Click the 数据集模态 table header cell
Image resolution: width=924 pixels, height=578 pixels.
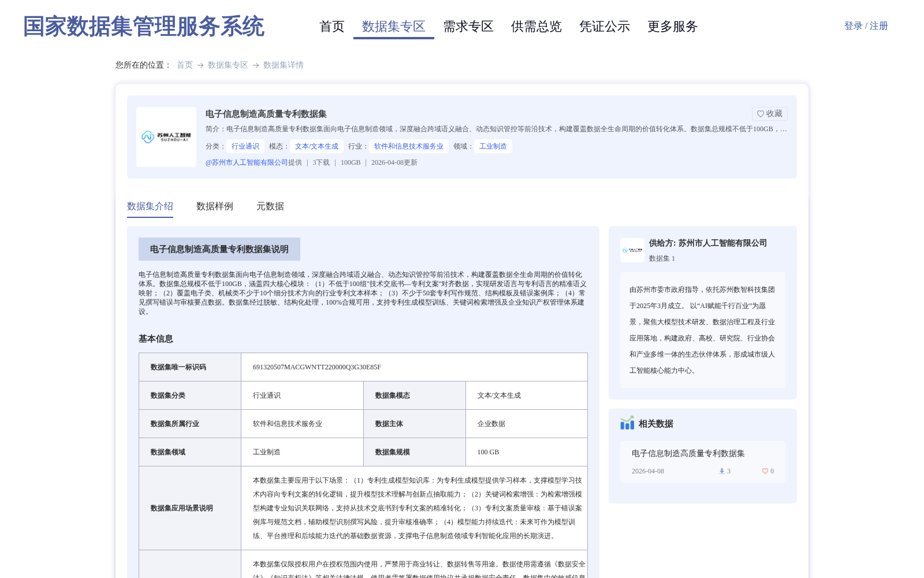[x=415, y=395]
